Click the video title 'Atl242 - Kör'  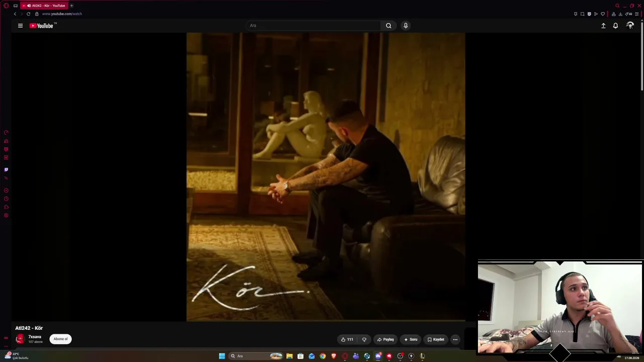(x=29, y=328)
